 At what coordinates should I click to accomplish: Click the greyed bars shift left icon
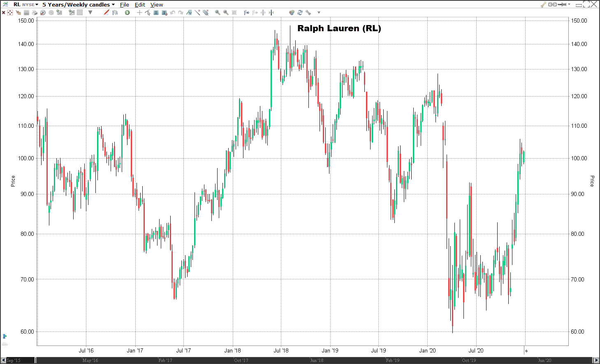[x=255, y=13]
